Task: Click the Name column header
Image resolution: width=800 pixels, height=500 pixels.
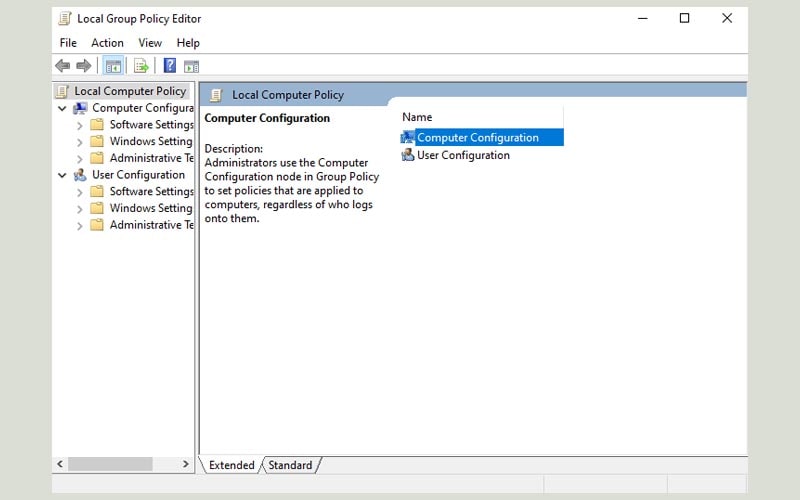Action: (482, 117)
